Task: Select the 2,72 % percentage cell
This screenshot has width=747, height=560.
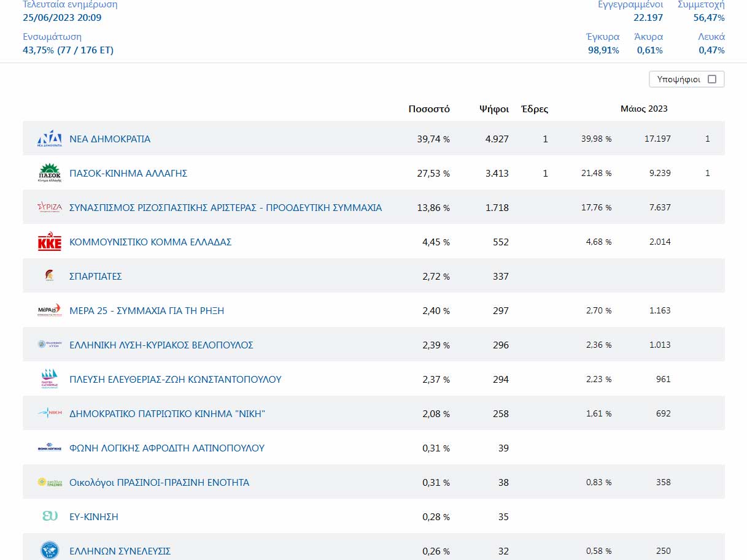Action: 436,277
